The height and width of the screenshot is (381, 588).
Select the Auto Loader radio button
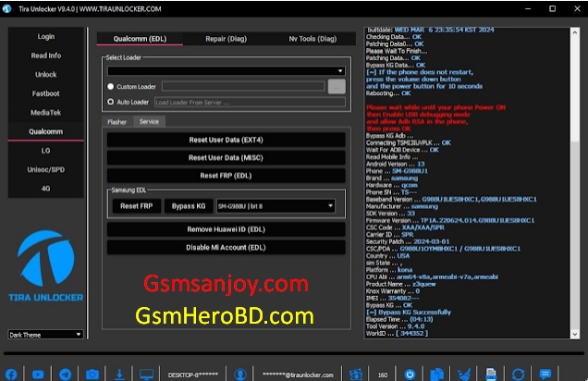[111, 102]
